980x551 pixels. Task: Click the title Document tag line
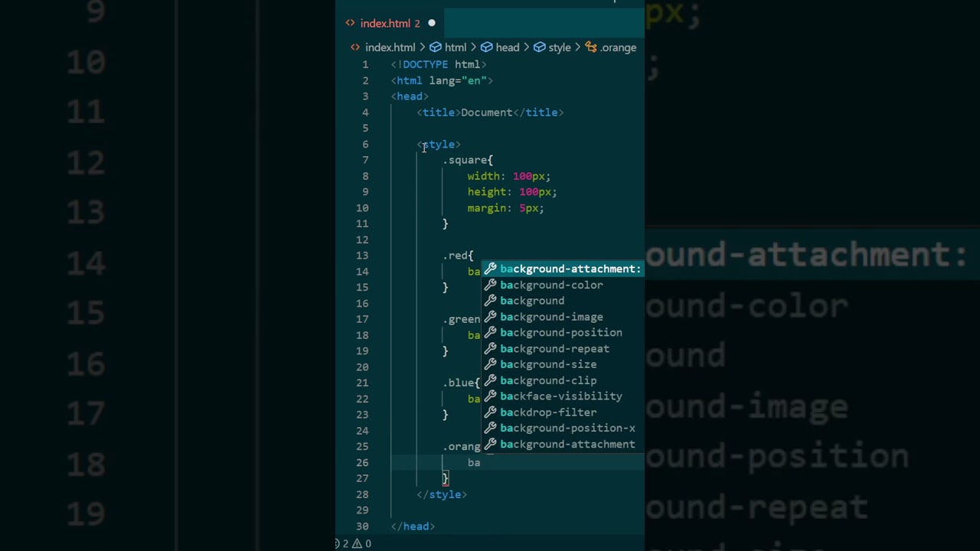[x=490, y=112]
